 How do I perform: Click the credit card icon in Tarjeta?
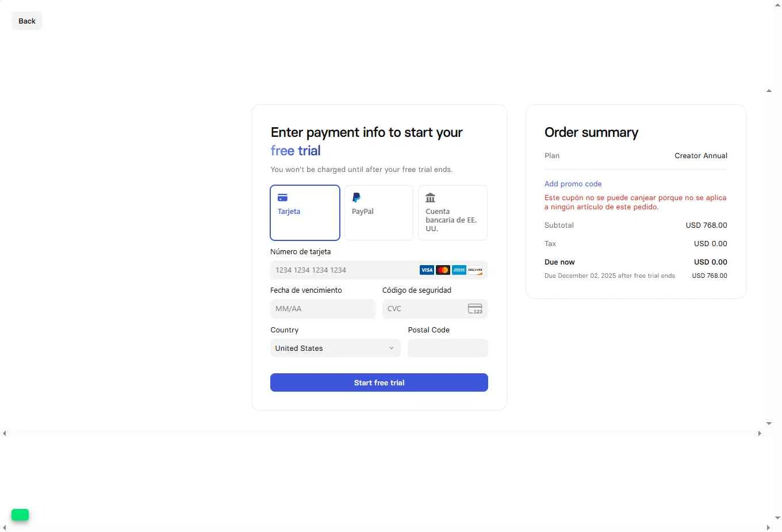(x=282, y=198)
